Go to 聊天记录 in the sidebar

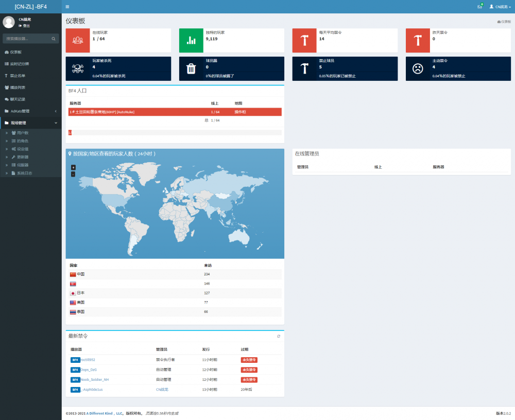18,99
